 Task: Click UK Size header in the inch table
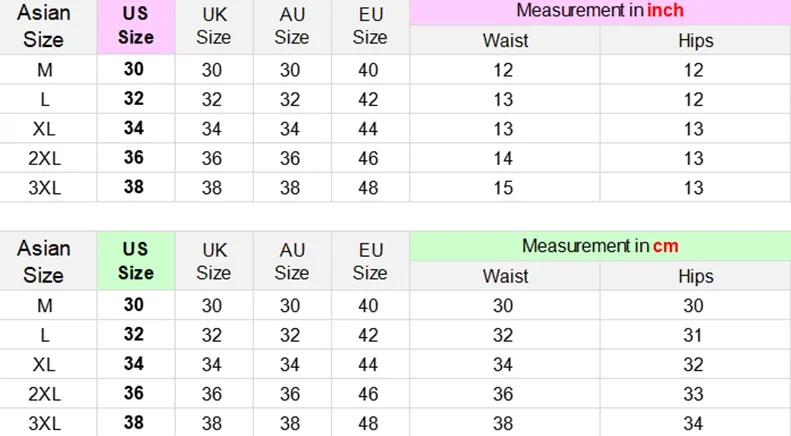[214, 27]
